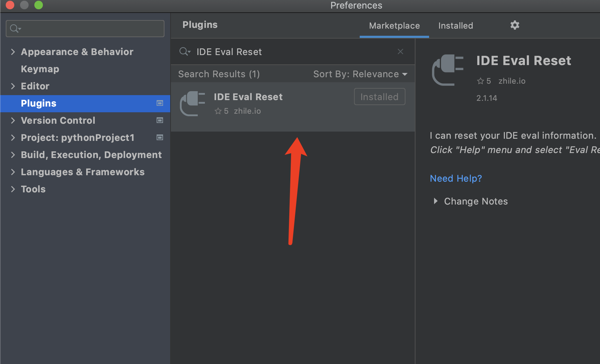The width and height of the screenshot is (600, 364).
Task: Select Keymap in the settings tree
Action: [40, 69]
